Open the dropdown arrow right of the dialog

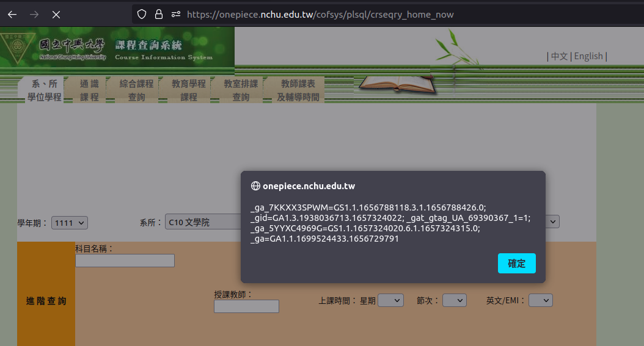[x=553, y=222]
